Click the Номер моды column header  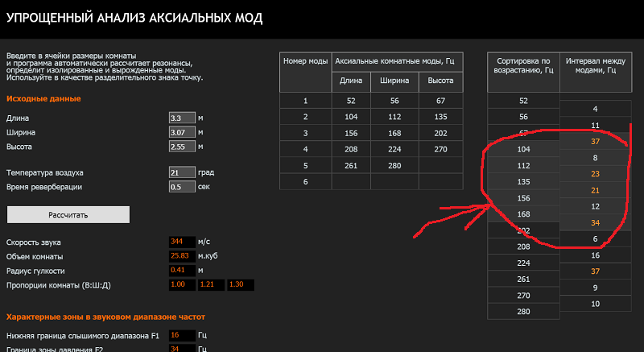click(x=304, y=72)
